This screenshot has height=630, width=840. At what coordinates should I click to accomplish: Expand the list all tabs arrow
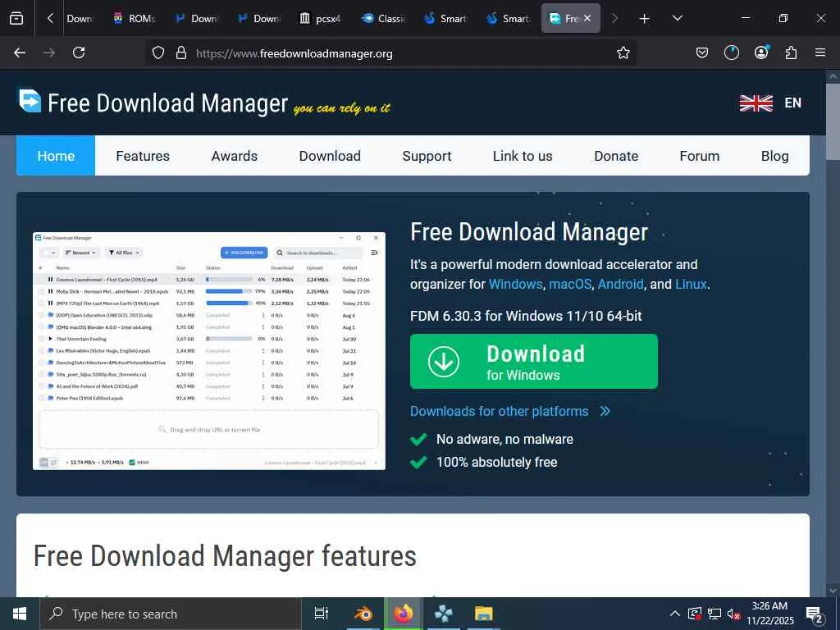coord(677,19)
